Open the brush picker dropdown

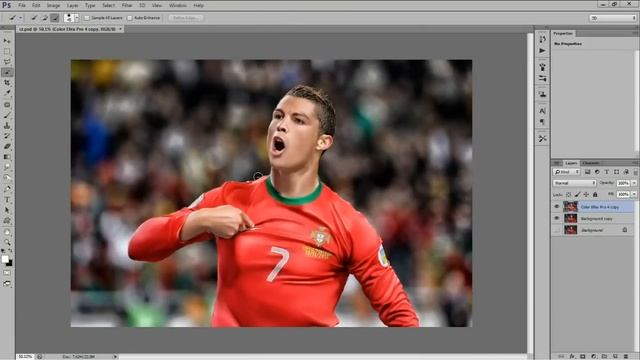[76, 18]
